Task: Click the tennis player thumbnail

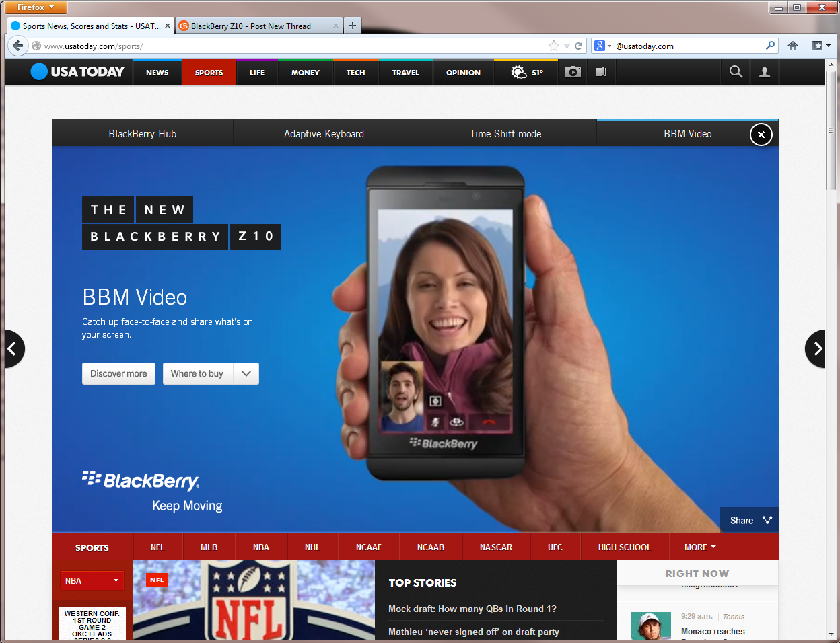Action: [651, 626]
